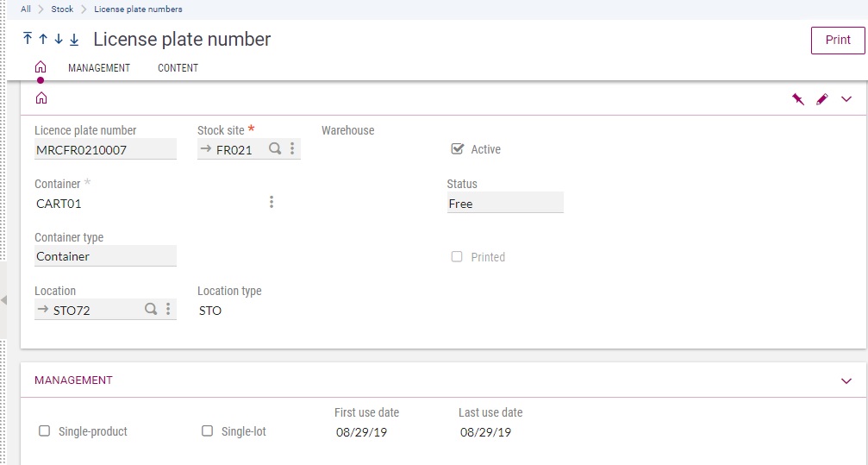
Task: Click the Licence plate number field MRCFR0210007
Action: pyautogui.click(x=105, y=149)
